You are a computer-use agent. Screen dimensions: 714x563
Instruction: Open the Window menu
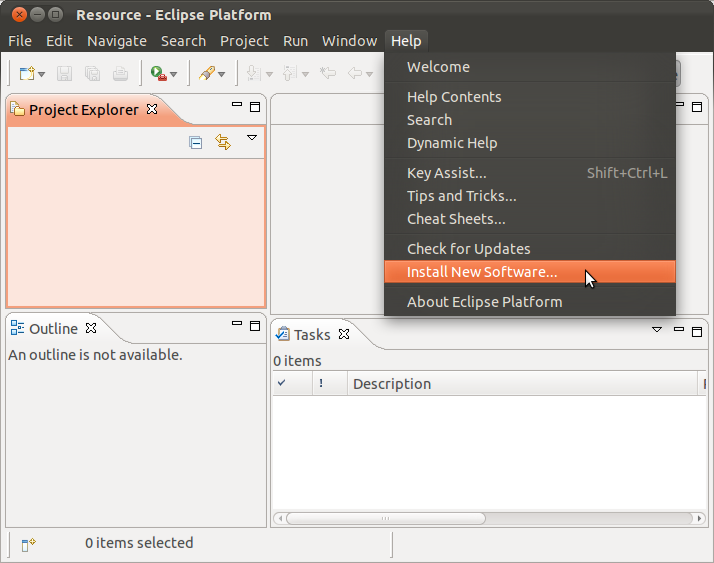click(350, 41)
